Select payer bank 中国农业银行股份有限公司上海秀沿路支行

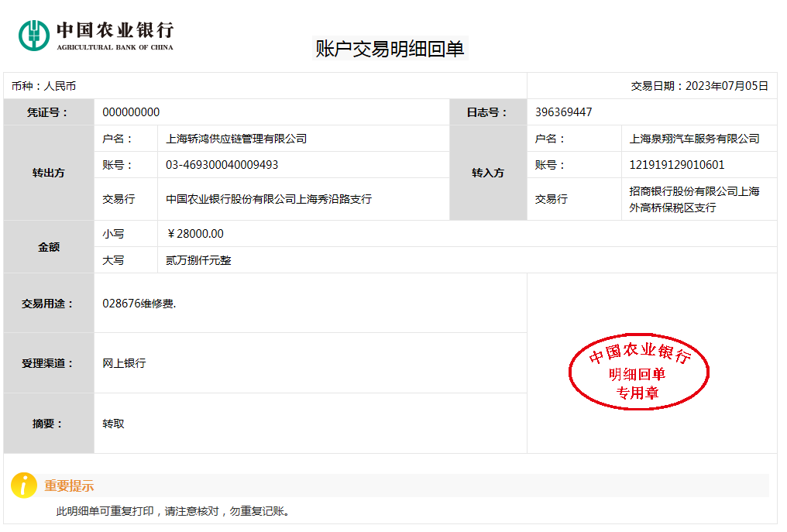point(269,199)
